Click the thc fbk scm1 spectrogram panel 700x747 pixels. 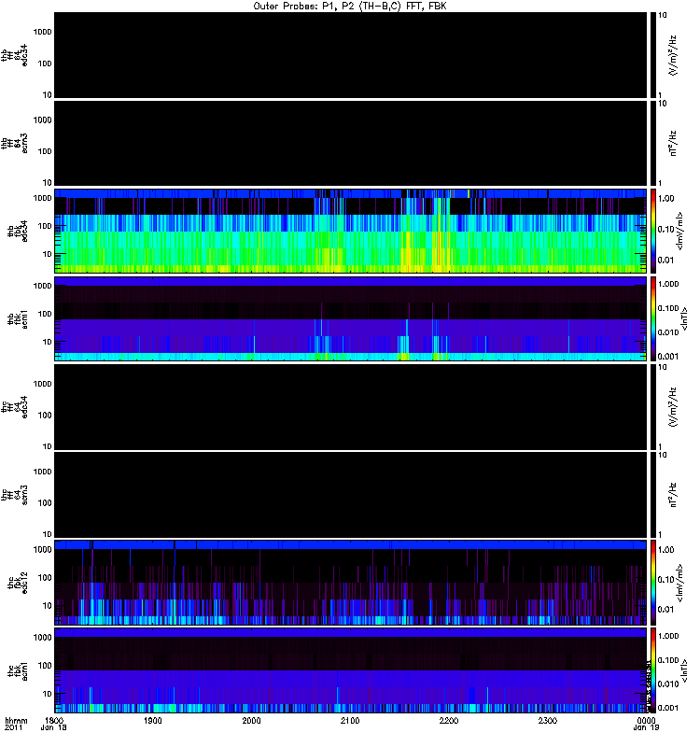(350, 670)
